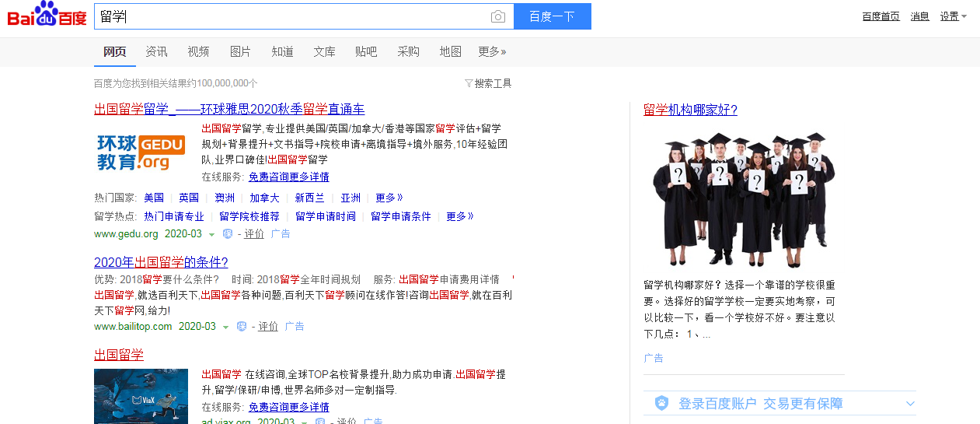This screenshot has width=980, height=424.
Task: Select 加拿大 in 热门国家
Action: pos(264,198)
